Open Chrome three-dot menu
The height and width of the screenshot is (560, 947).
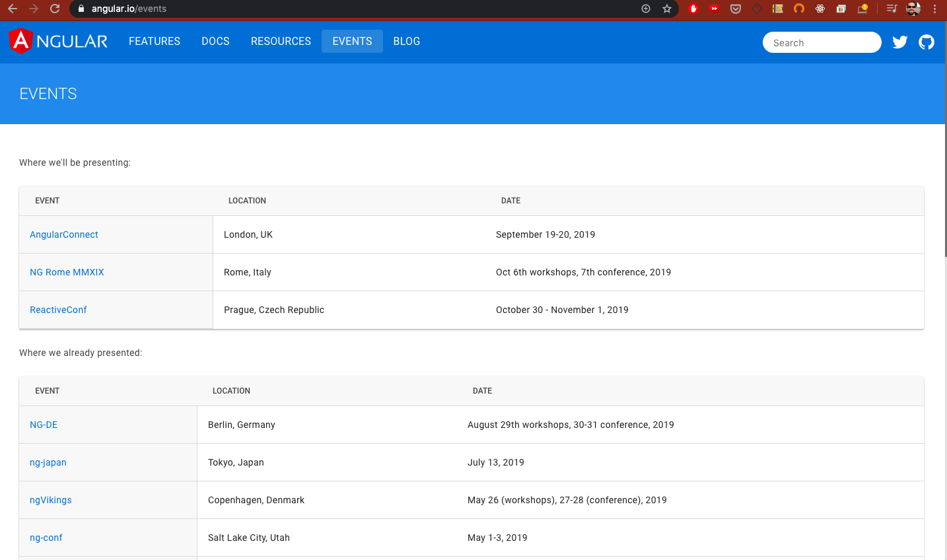point(934,9)
